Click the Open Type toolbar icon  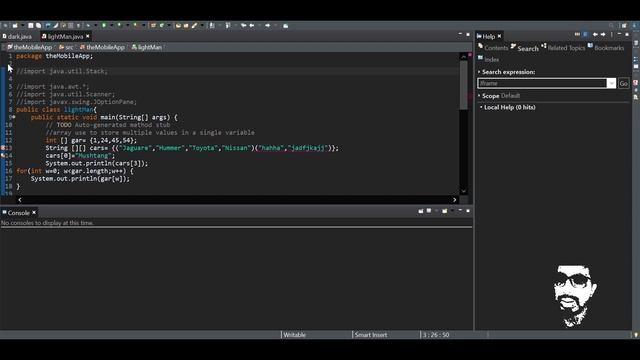(178, 26)
